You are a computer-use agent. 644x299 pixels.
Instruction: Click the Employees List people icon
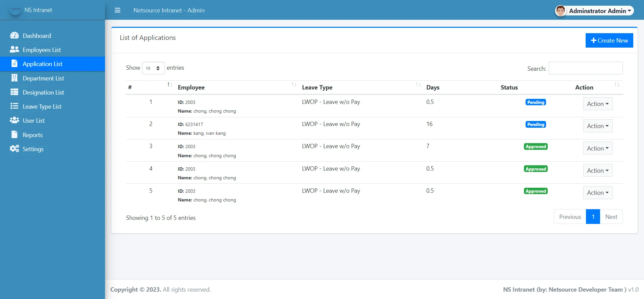tap(14, 50)
